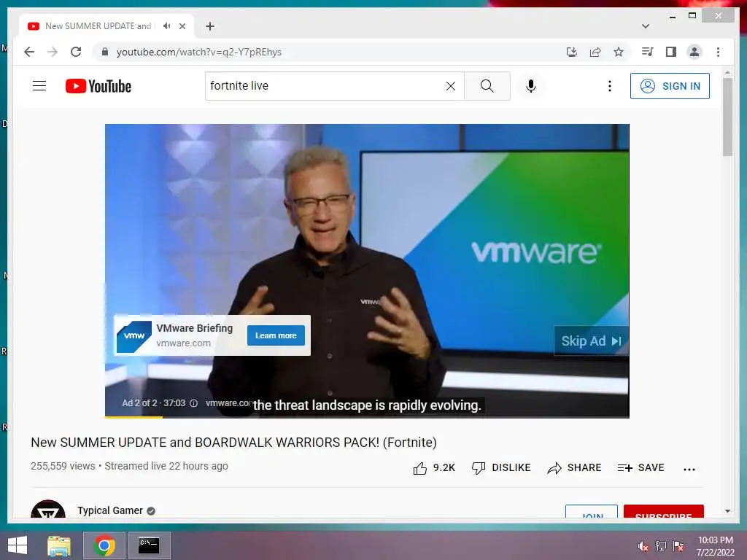747x560 pixels.
Task: Open a new browser tab
Action: pyautogui.click(x=210, y=26)
